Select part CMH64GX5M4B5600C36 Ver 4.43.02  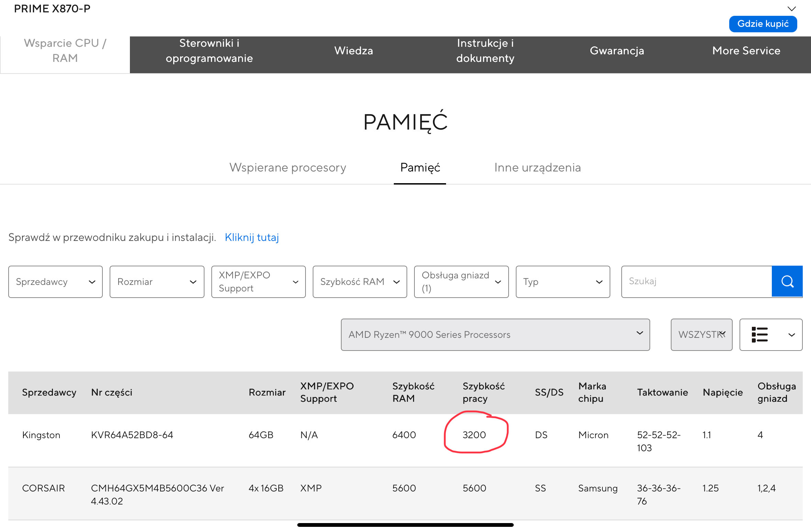157,495
